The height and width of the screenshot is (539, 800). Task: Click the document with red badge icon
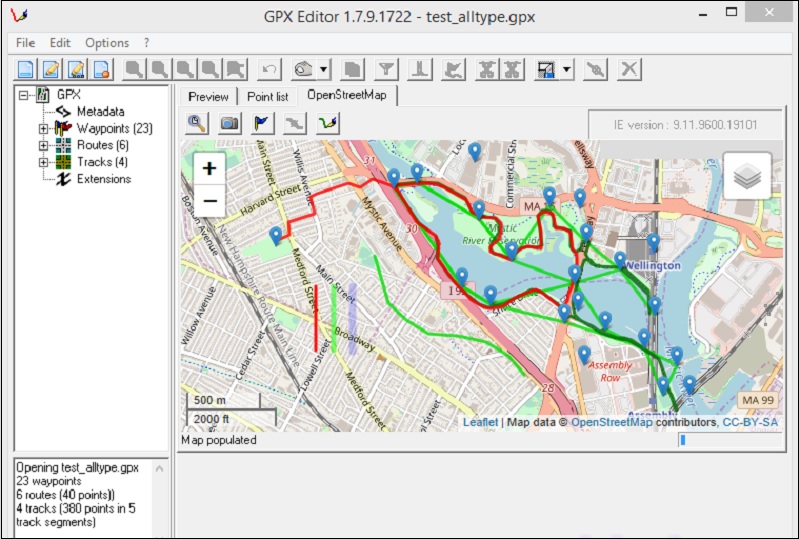point(102,69)
